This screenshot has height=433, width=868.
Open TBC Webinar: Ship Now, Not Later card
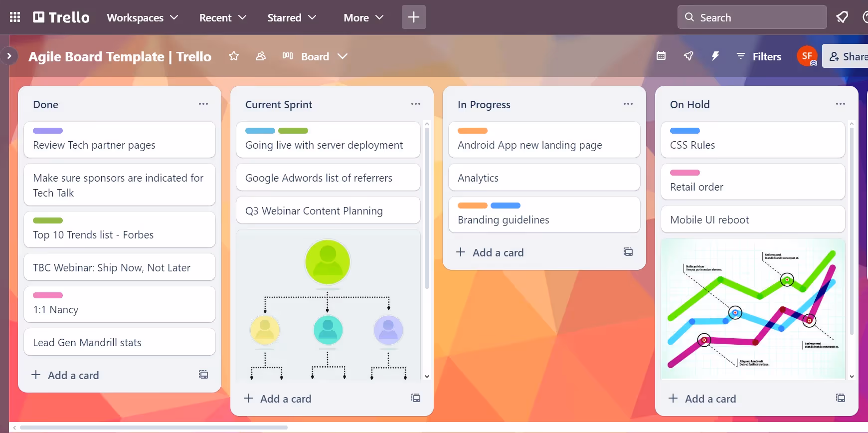tap(120, 267)
